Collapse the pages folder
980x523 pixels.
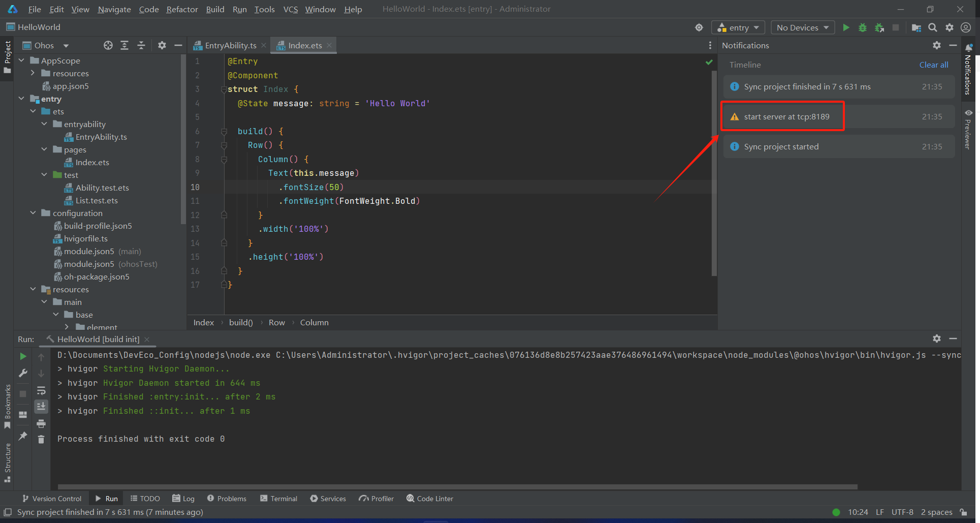44,149
